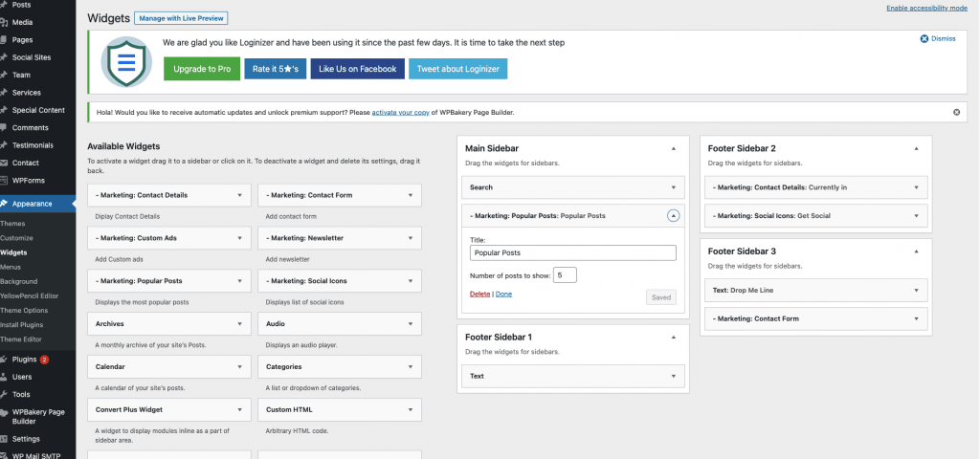Click the Upgrade to Pro button
980x459 pixels.
[202, 69]
